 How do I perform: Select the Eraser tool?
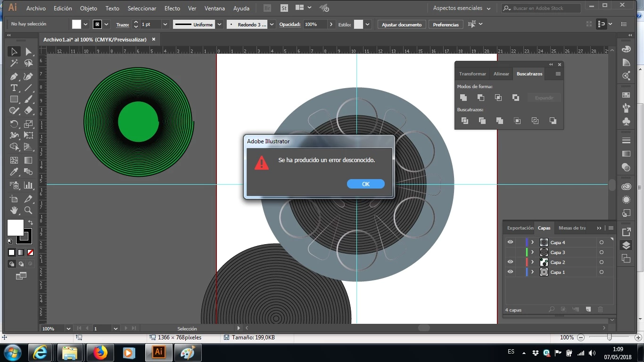pyautogui.click(x=29, y=111)
